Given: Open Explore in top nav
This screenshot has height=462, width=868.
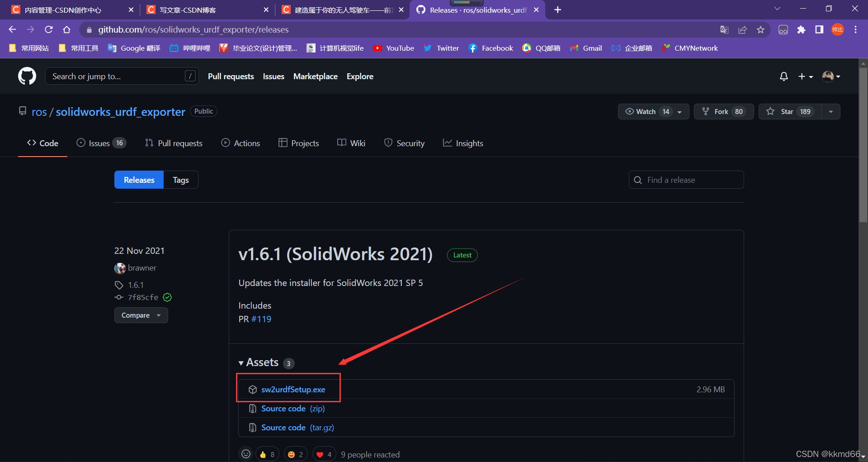Looking at the screenshot, I should pos(360,76).
